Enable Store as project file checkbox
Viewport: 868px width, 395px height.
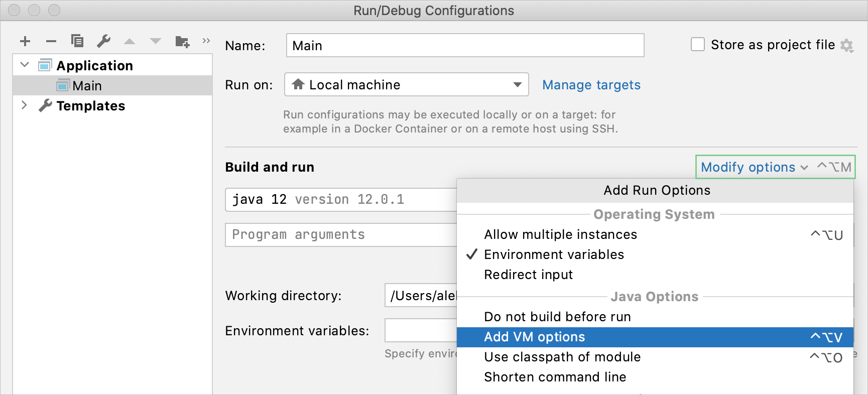click(x=698, y=44)
